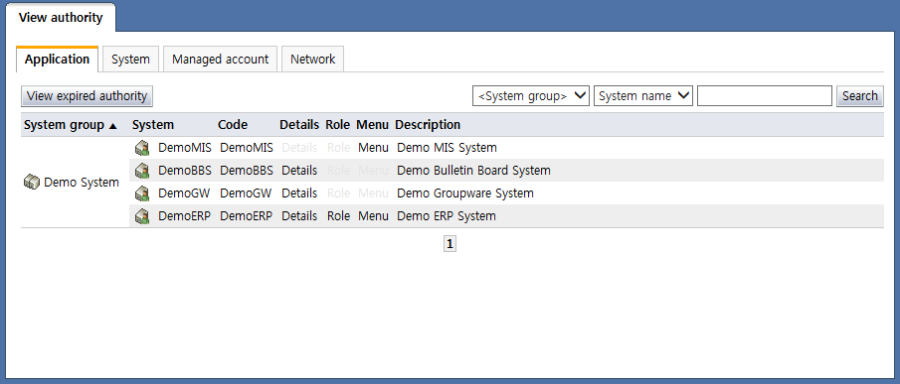Click disabled Role link for DemoGW
Viewport: 900px width, 384px height.
[x=339, y=193]
